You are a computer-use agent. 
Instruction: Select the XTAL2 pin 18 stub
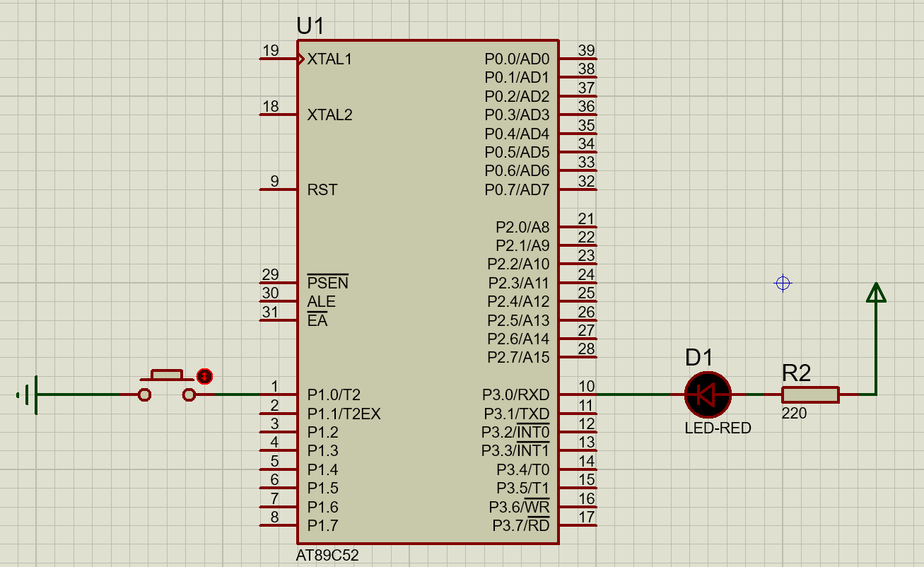coord(278,115)
